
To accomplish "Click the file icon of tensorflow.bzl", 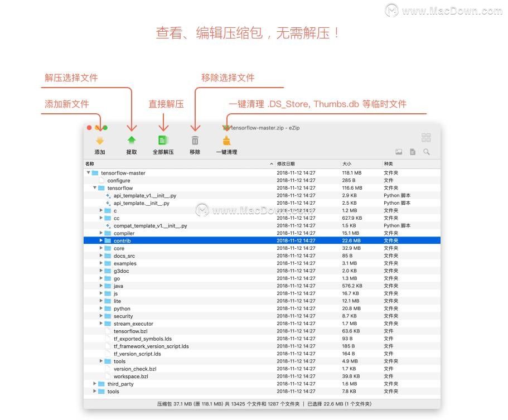I will [108, 331].
